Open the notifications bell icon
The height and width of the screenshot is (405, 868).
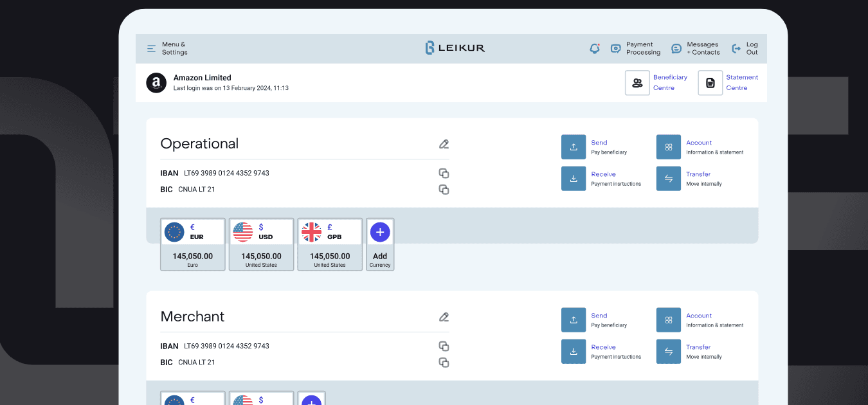coord(595,49)
